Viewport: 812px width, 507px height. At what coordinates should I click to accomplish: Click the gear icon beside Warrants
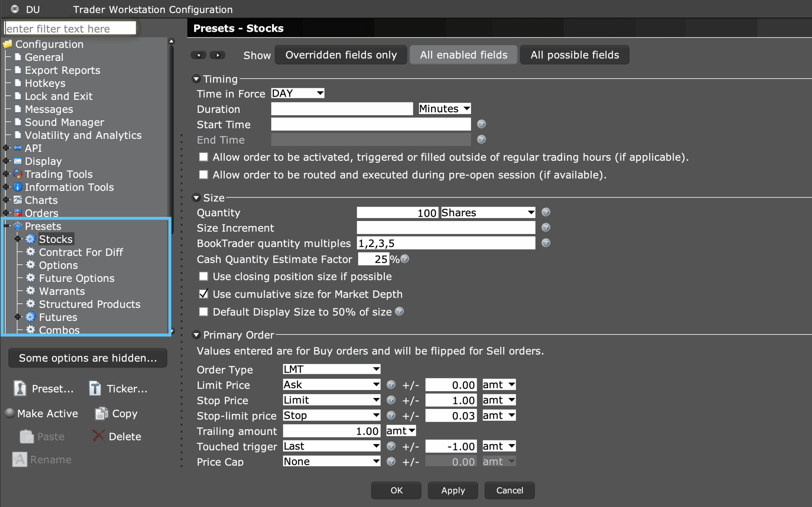[30, 291]
